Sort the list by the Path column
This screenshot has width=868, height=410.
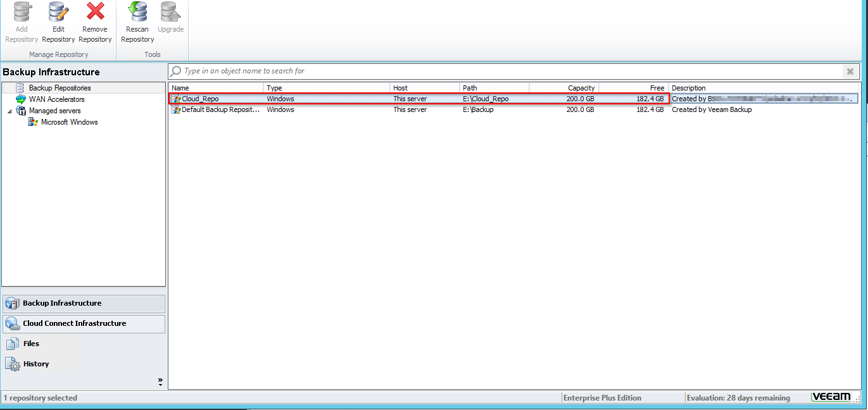tap(494, 88)
